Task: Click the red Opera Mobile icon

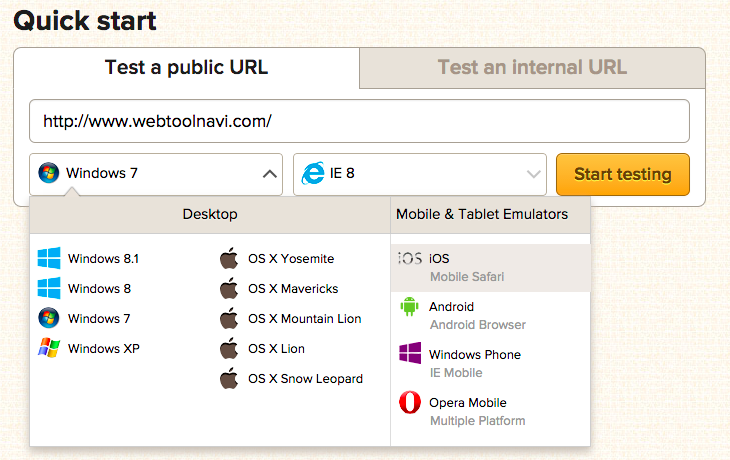Action: 410,402
